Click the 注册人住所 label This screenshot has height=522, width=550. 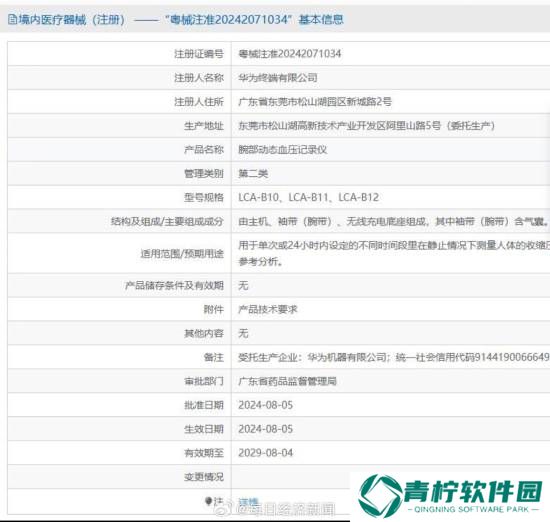point(199,102)
